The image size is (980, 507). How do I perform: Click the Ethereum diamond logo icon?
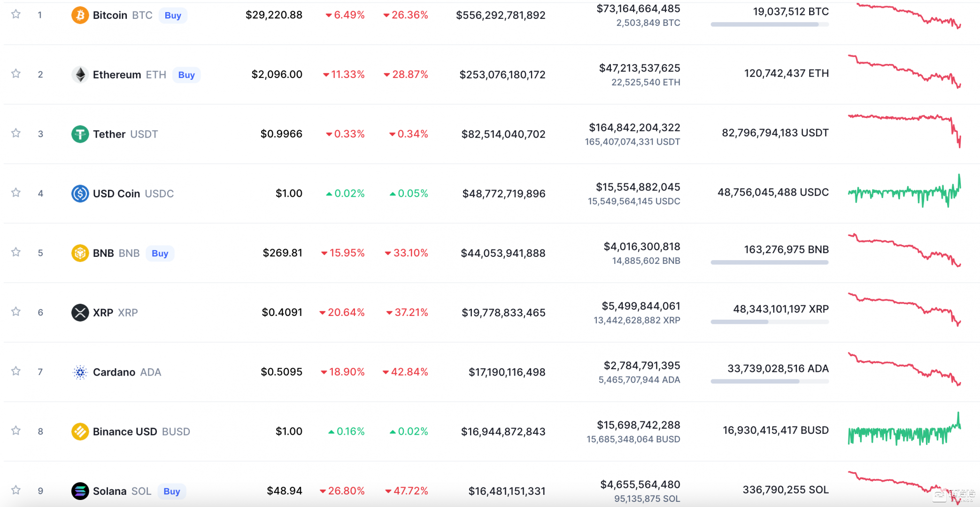(80, 75)
